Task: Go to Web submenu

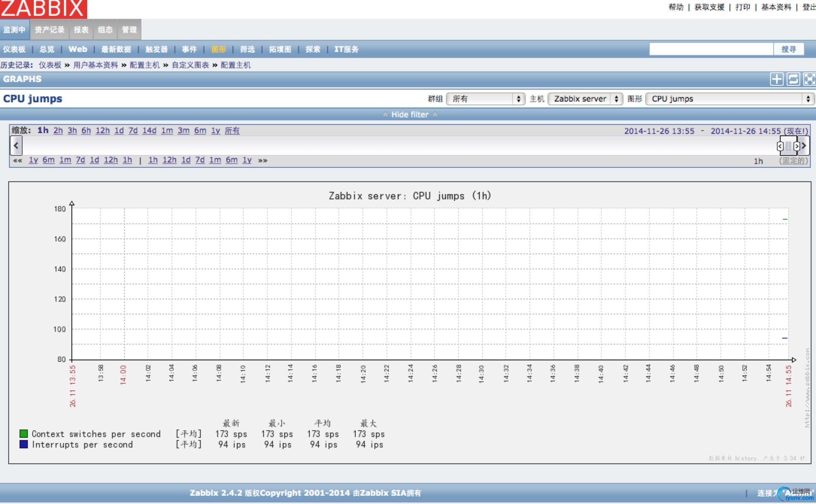Action: [x=78, y=49]
